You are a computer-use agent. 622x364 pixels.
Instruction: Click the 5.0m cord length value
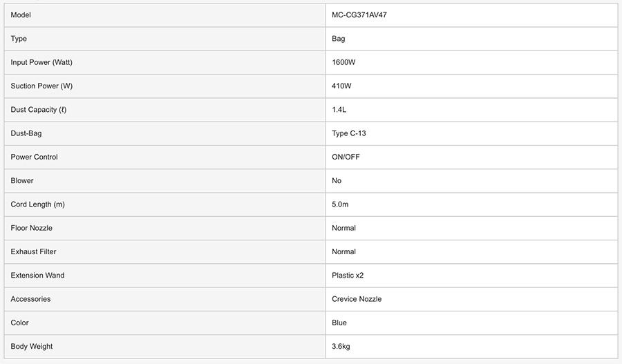coord(340,204)
